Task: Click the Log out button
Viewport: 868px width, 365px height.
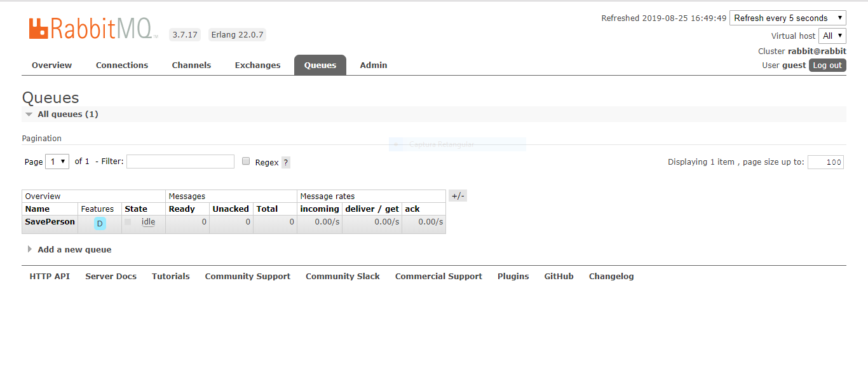Action: [827, 65]
